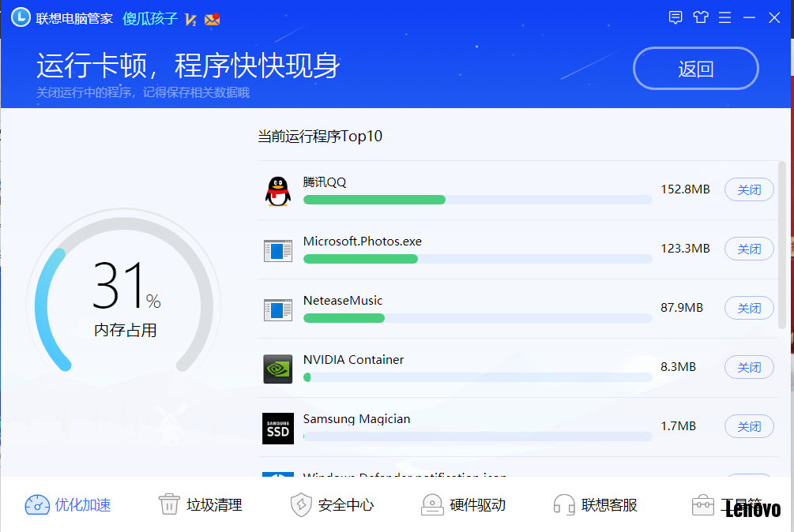Open the skin (shirt) theme icon
Image resolution: width=794 pixels, height=532 pixels.
(700, 17)
